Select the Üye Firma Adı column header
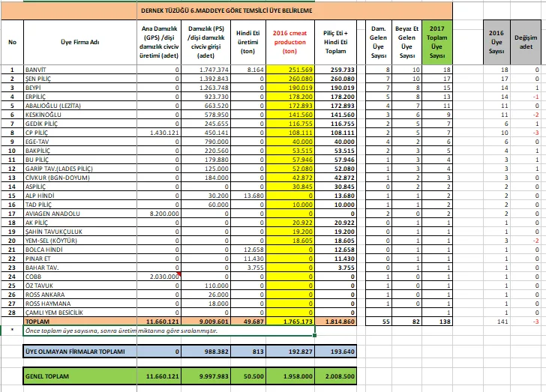Viewport: 546px width, 392px height. click(x=80, y=42)
